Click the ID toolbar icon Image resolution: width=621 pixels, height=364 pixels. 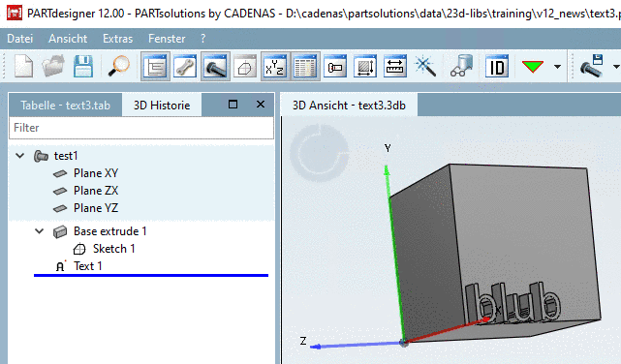click(x=497, y=66)
